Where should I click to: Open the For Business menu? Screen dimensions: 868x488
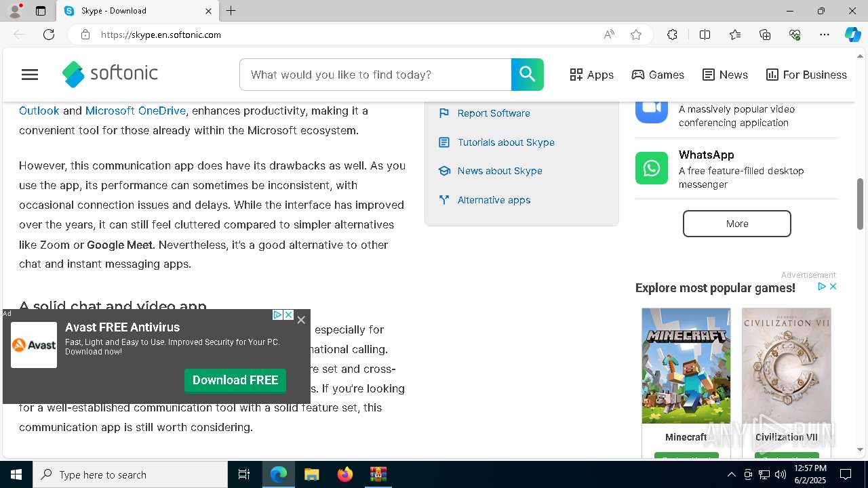[806, 75]
